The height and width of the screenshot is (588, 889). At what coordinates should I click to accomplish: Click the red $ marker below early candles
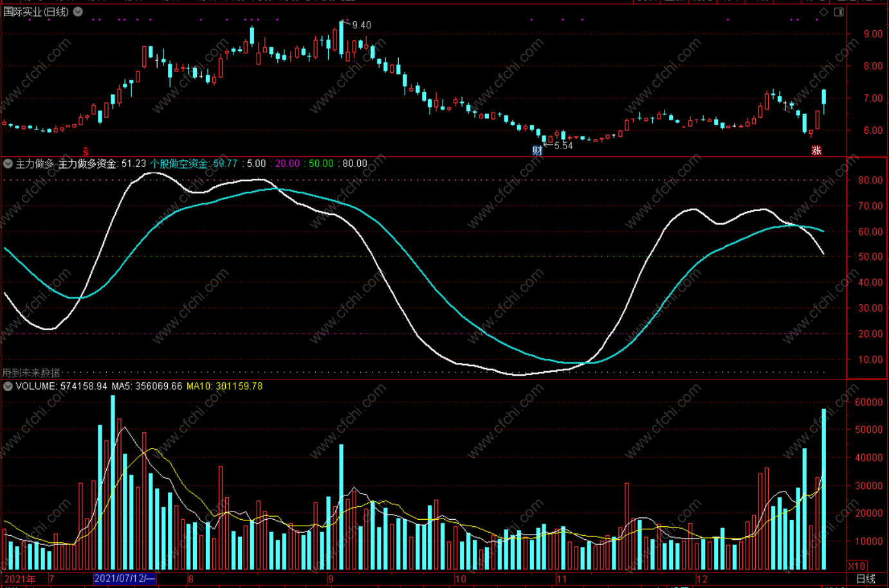click(86, 151)
